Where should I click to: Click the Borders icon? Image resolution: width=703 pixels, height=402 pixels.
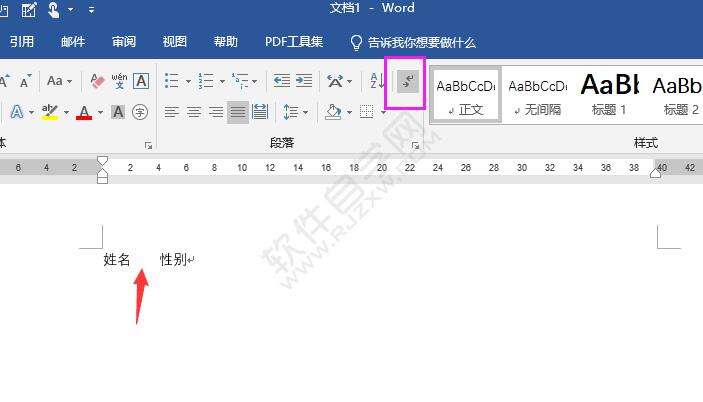[367, 112]
